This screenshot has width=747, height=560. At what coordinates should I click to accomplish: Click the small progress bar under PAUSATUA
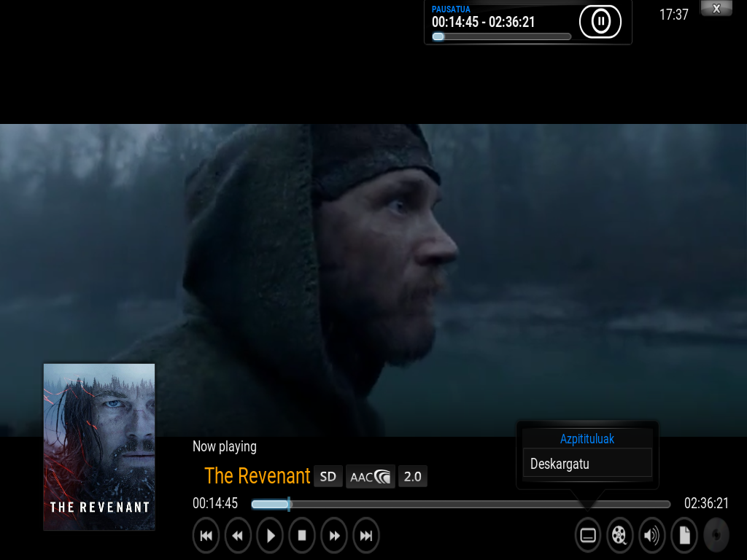(x=501, y=36)
